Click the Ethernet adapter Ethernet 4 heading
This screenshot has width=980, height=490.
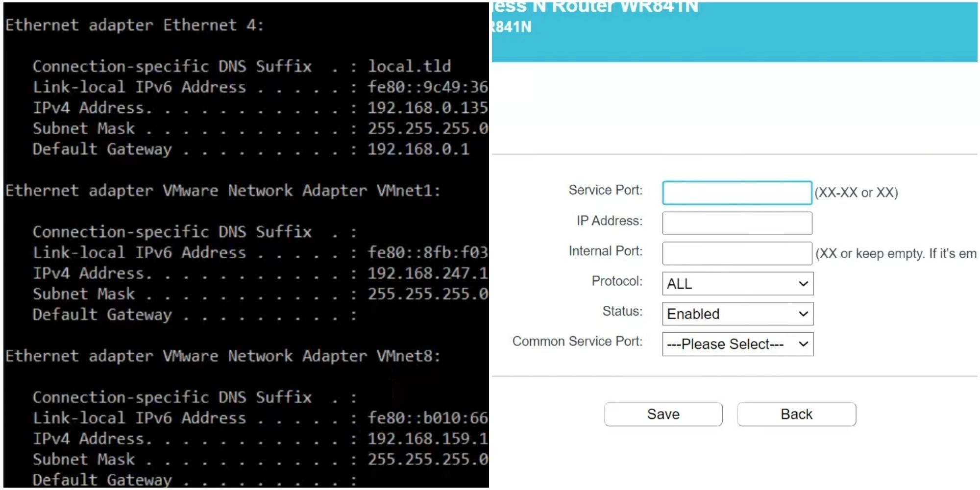pos(134,25)
